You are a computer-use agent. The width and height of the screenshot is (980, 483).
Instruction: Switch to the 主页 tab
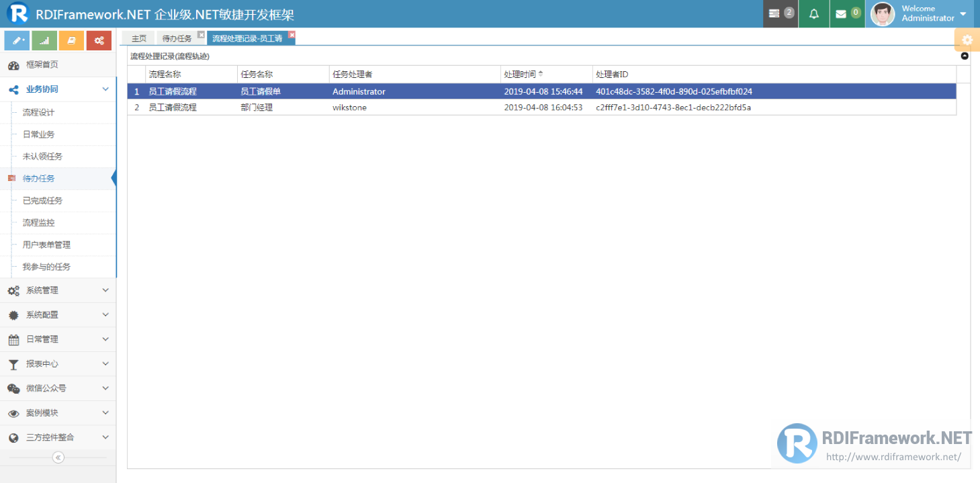click(x=139, y=38)
